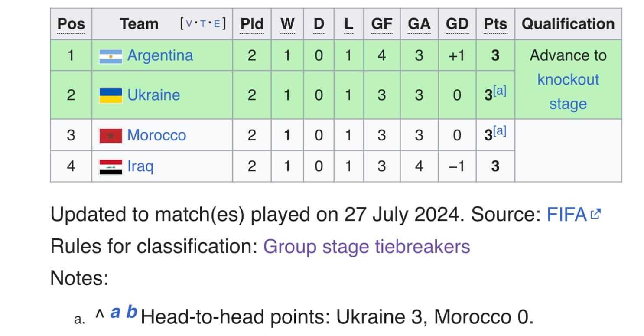Click the Ukraine flag icon
This screenshot has height=336, width=644.
pos(111,95)
